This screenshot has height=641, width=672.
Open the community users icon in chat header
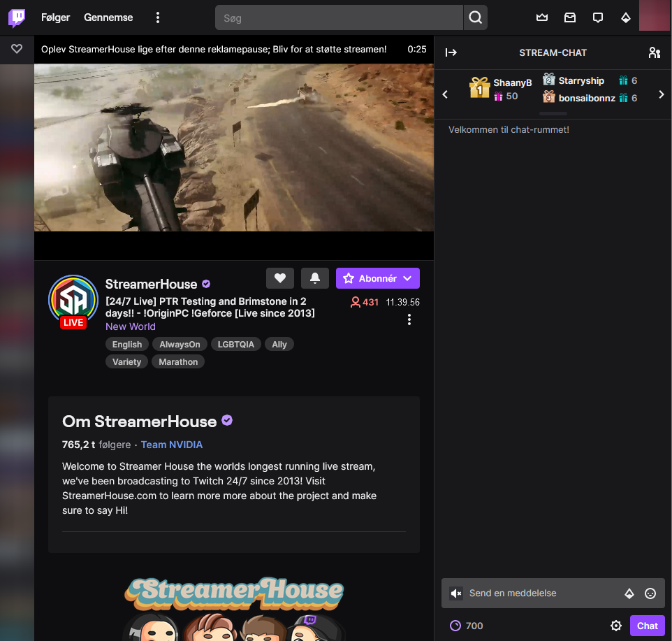(x=654, y=52)
